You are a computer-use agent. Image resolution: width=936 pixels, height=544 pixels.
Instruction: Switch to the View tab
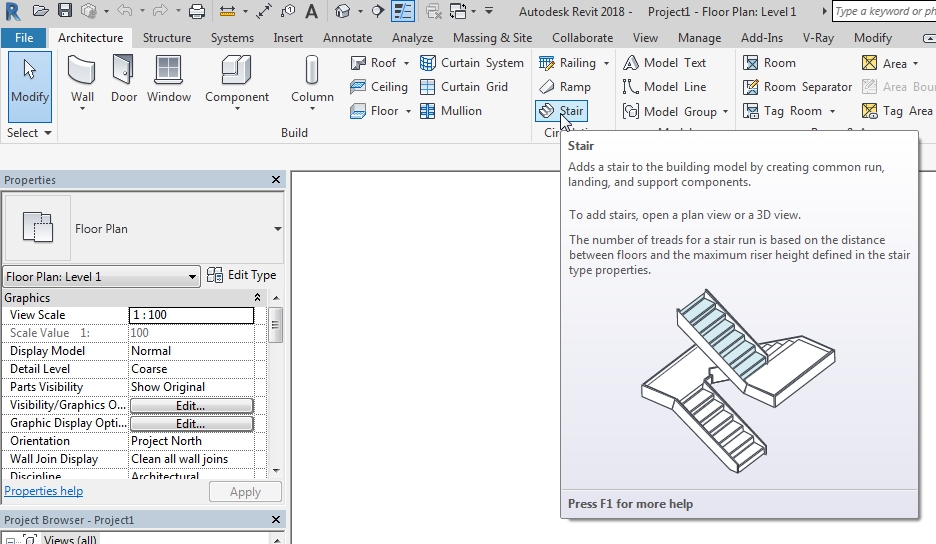point(645,38)
